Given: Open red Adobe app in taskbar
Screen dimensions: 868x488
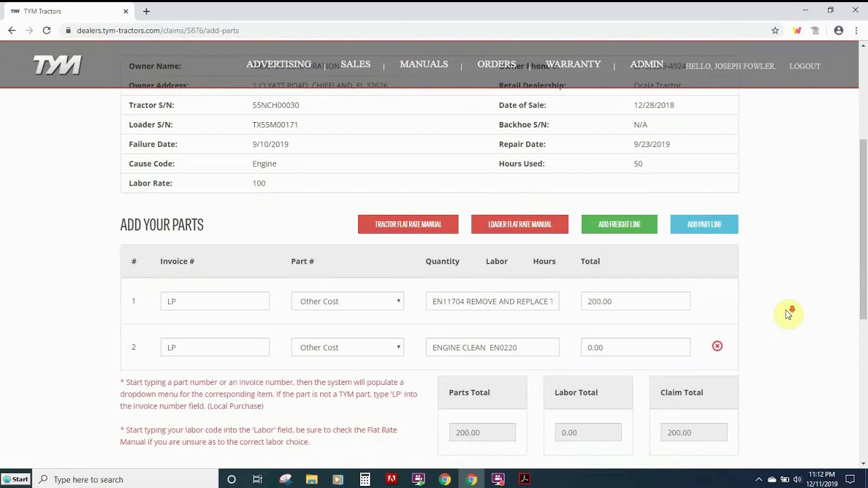Looking at the screenshot, I should click(x=391, y=479).
